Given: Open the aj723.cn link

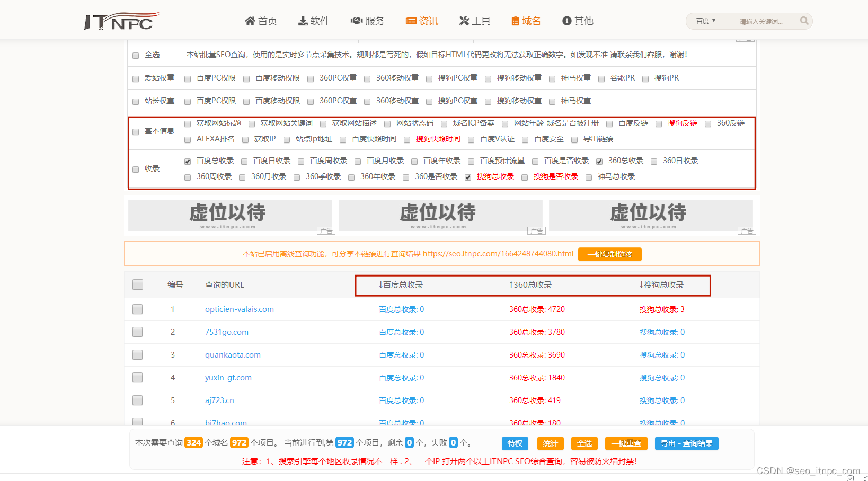Looking at the screenshot, I should [219, 400].
